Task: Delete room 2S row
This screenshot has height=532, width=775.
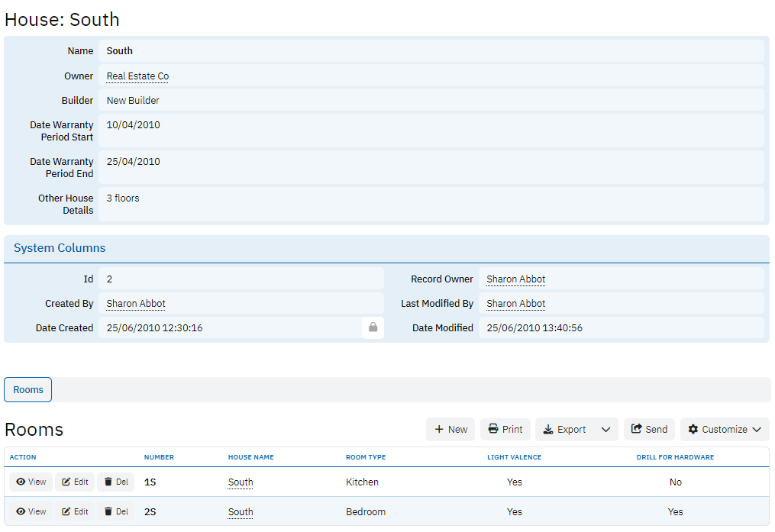Action: pos(116,511)
